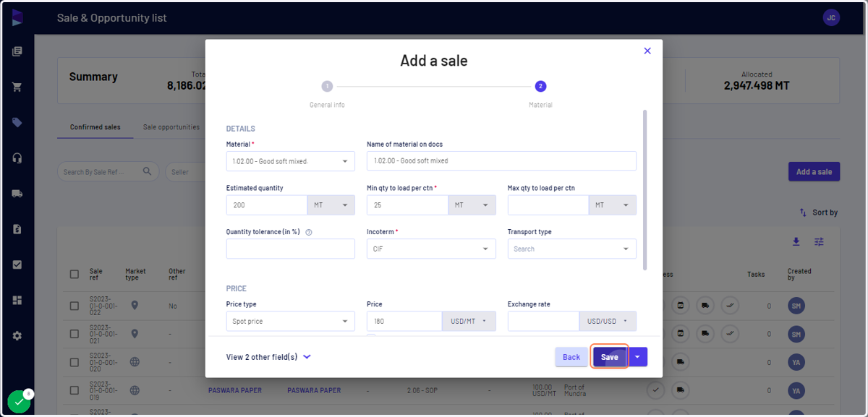Close the Add a sale dialog
868x417 pixels.
pos(647,51)
